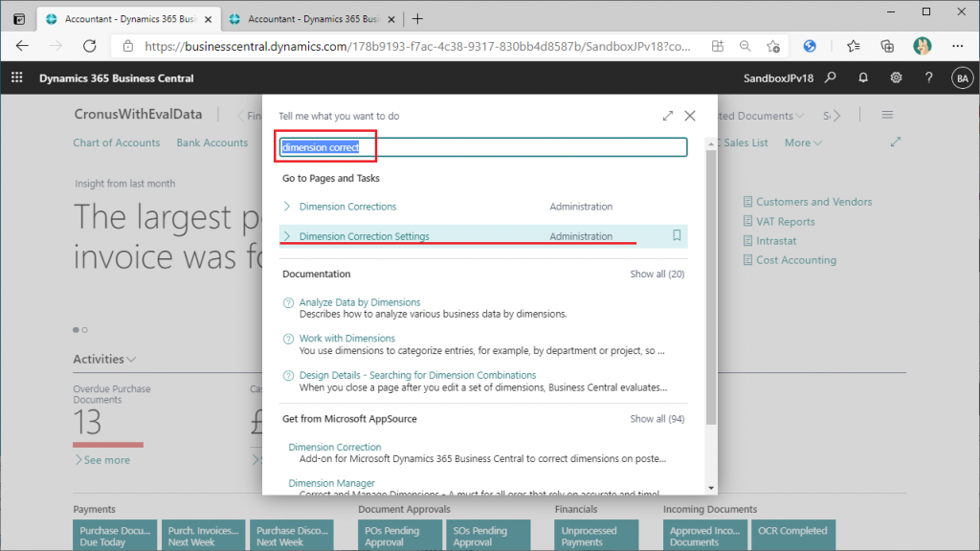This screenshot has width=980, height=551.
Task: Open the Sales List action
Action: point(744,143)
